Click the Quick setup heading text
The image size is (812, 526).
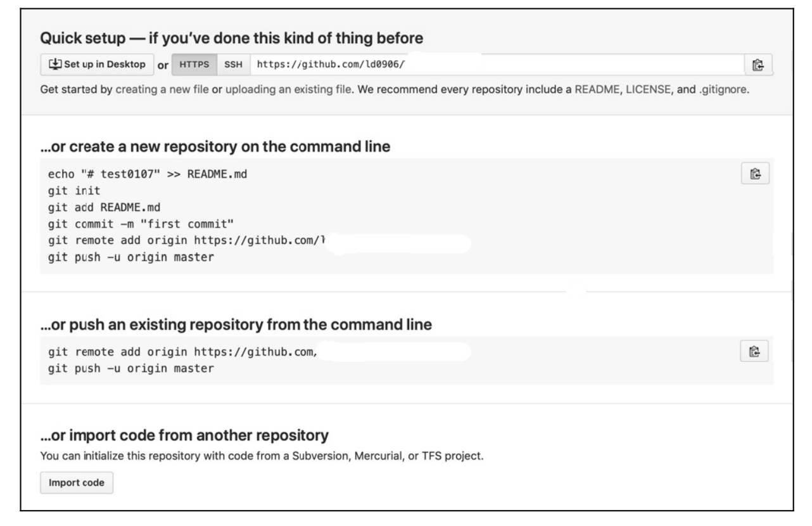click(232, 38)
